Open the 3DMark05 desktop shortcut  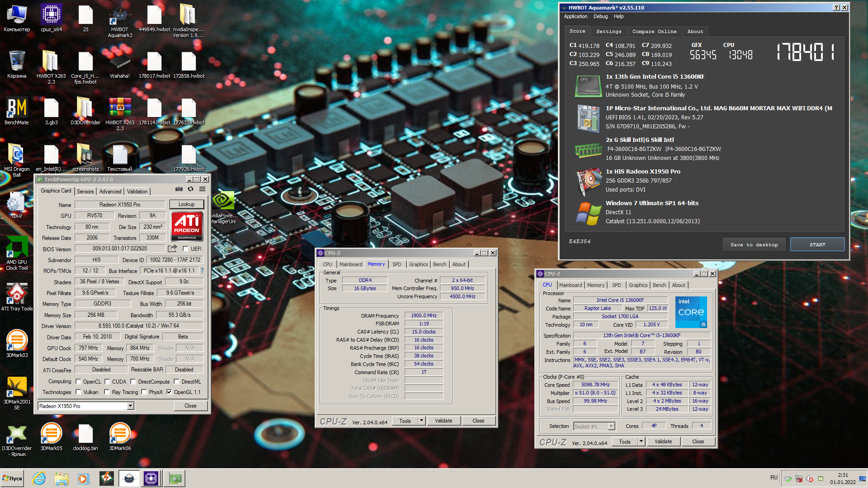pyautogui.click(x=51, y=436)
